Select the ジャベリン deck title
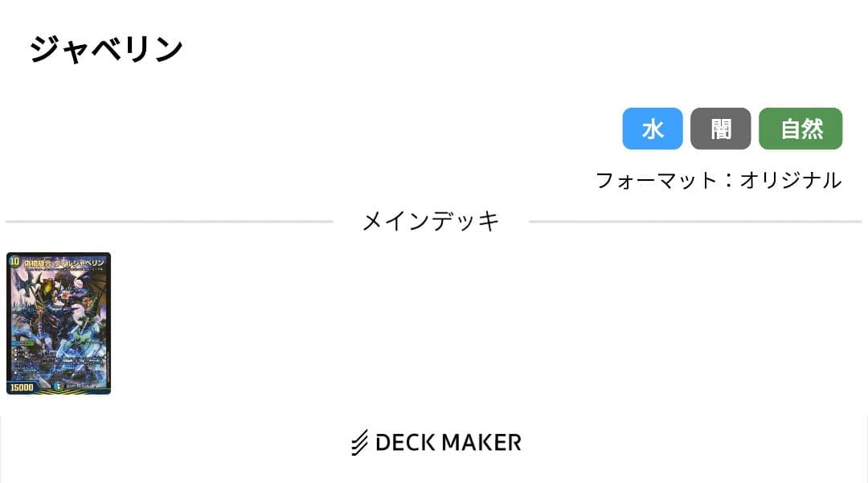Viewport: 868px width, 483px height. (x=104, y=48)
